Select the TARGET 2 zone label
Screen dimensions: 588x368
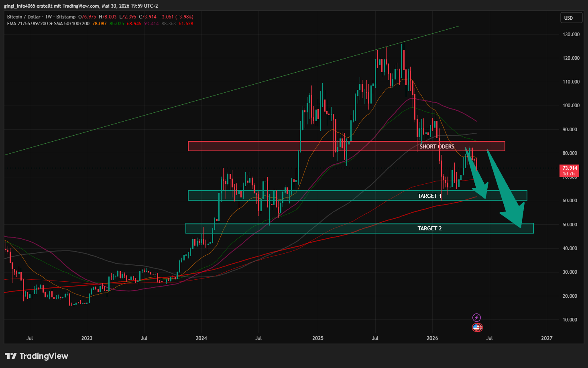[x=429, y=228]
